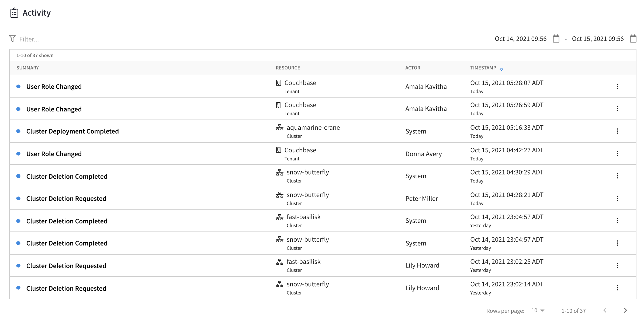Click the ACTOR column header
644x323 pixels.
[x=413, y=68]
